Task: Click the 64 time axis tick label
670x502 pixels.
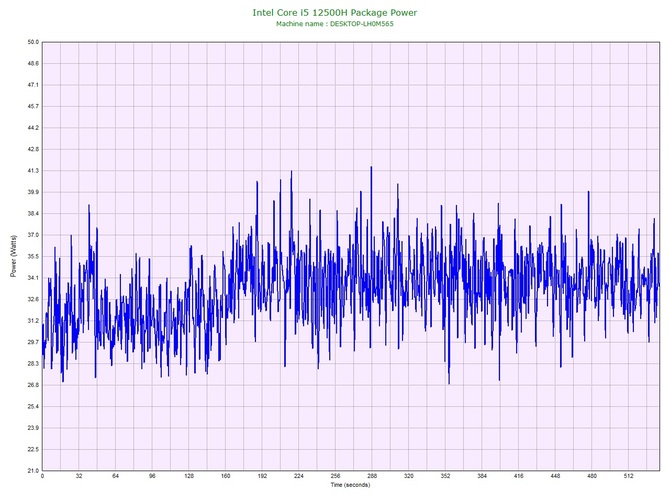Action: pyautogui.click(x=115, y=476)
